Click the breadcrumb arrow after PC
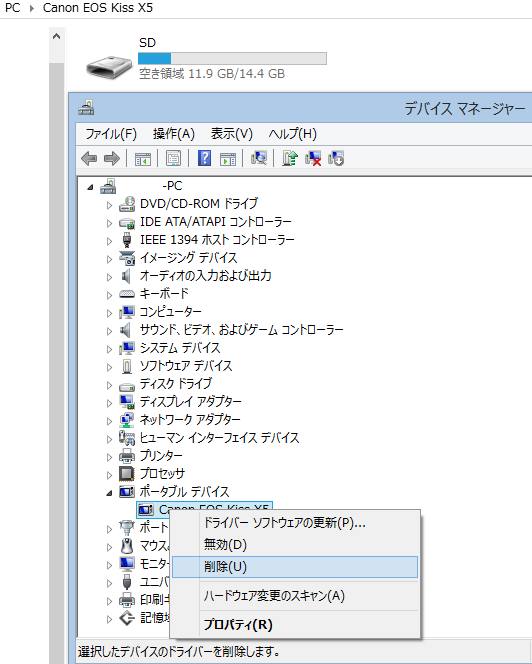Viewport: 532px width, 664px height. pos(31,8)
